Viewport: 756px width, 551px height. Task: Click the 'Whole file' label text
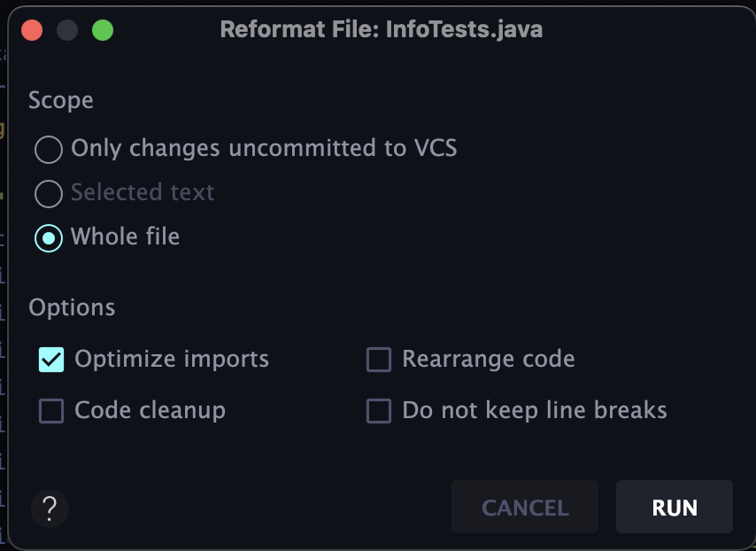coord(125,237)
